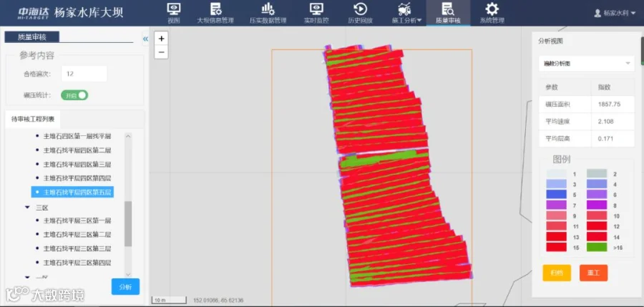644x307 pixels.
Task: Click the orange 重工 button
Action: click(593, 273)
